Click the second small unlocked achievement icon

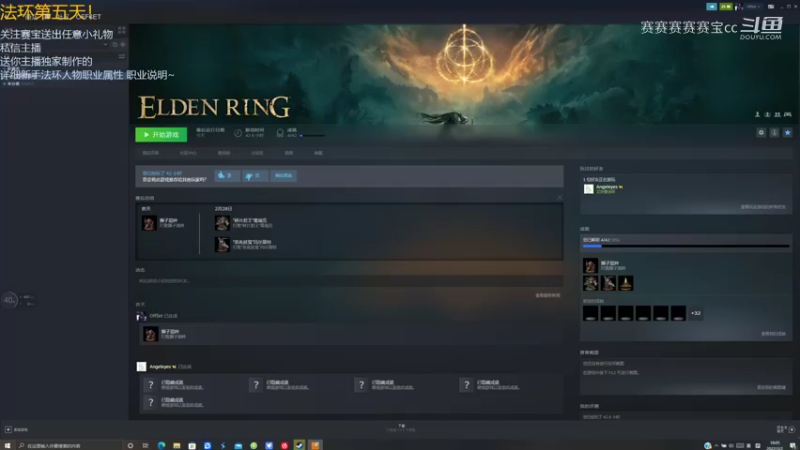(608, 283)
